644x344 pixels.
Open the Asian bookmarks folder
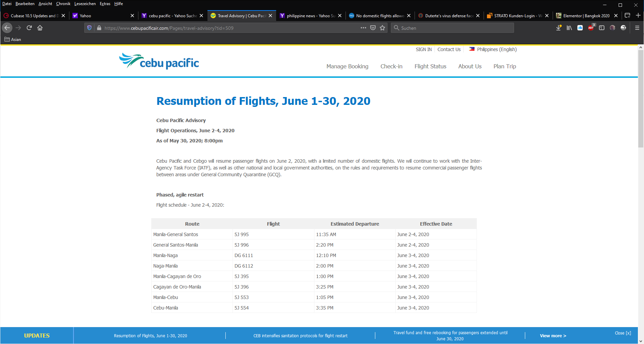tap(13, 40)
